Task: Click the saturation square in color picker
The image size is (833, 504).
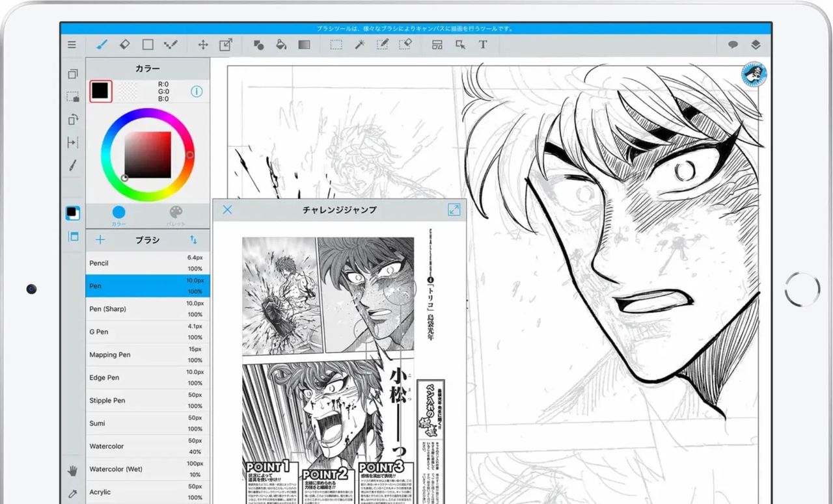Action: 148,155
